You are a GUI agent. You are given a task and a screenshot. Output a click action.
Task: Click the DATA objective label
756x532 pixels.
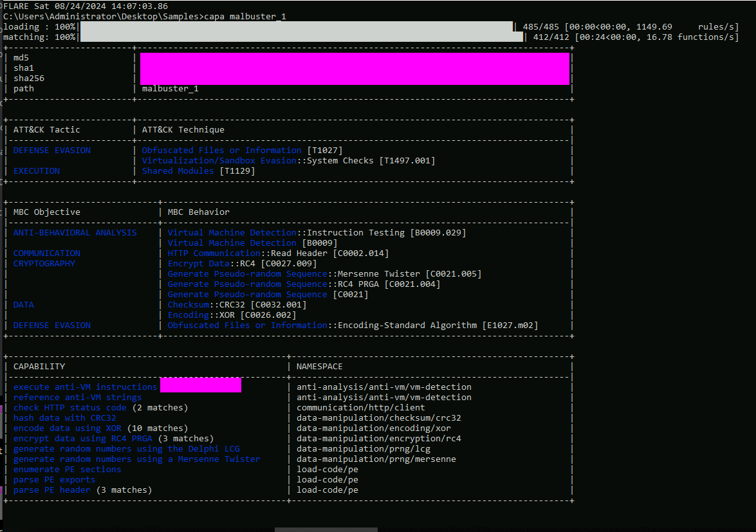click(x=24, y=304)
